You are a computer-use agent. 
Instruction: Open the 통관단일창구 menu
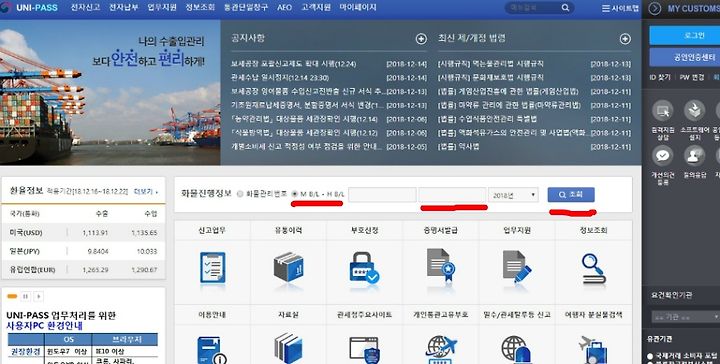tap(246, 8)
